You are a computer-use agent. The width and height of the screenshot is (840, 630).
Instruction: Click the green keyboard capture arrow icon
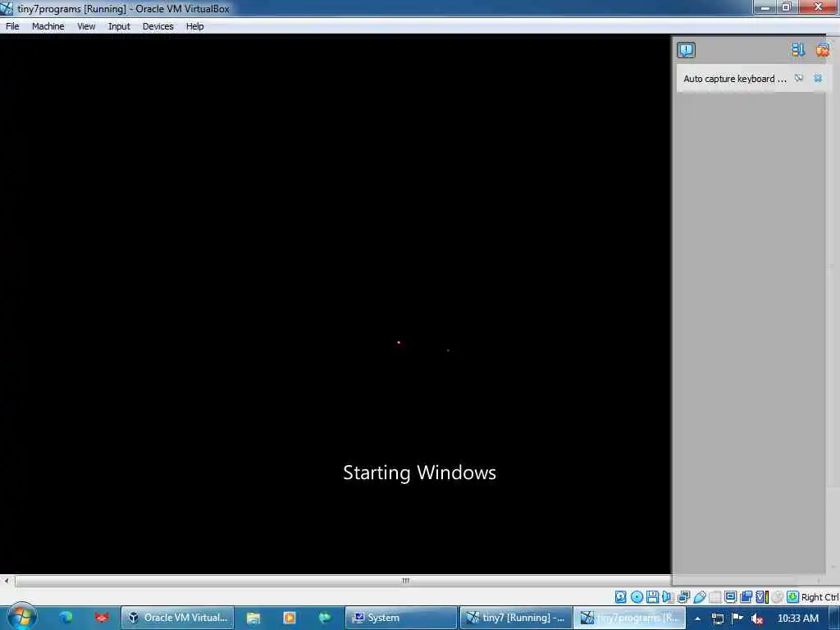[x=792, y=597]
